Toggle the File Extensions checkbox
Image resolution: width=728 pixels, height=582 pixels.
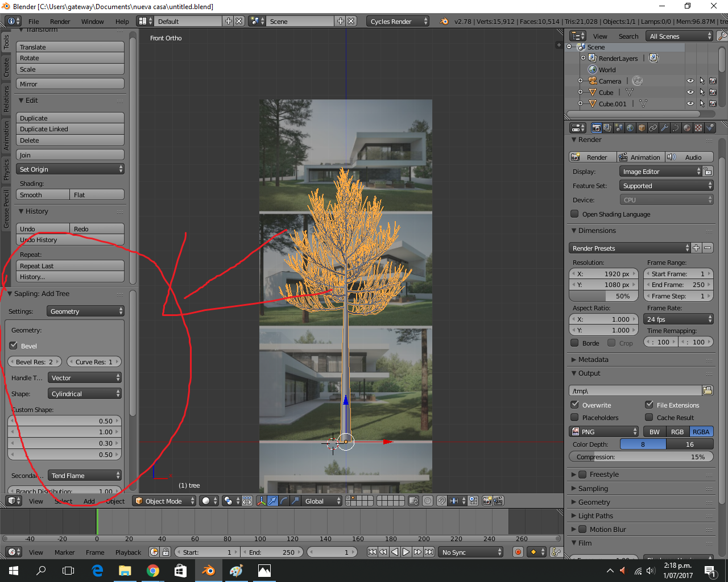[x=649, y=405]
